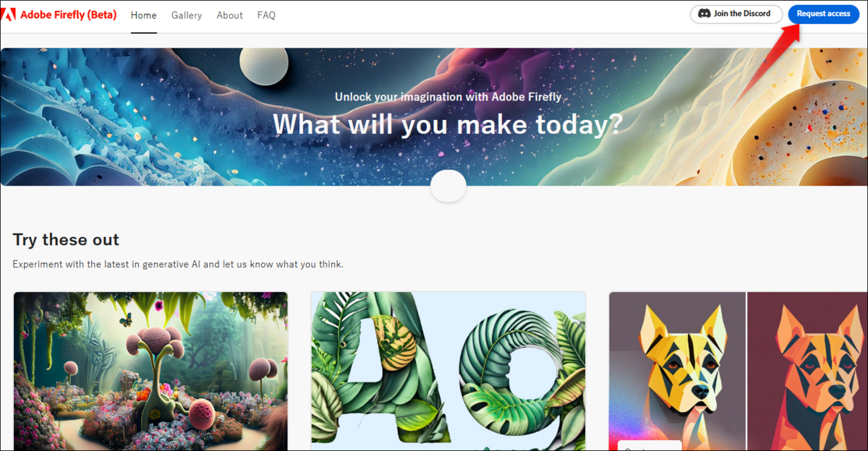Open the fantasy mushroom garden thumbnail
Screen dimensions: 868x451
[150, 371]
